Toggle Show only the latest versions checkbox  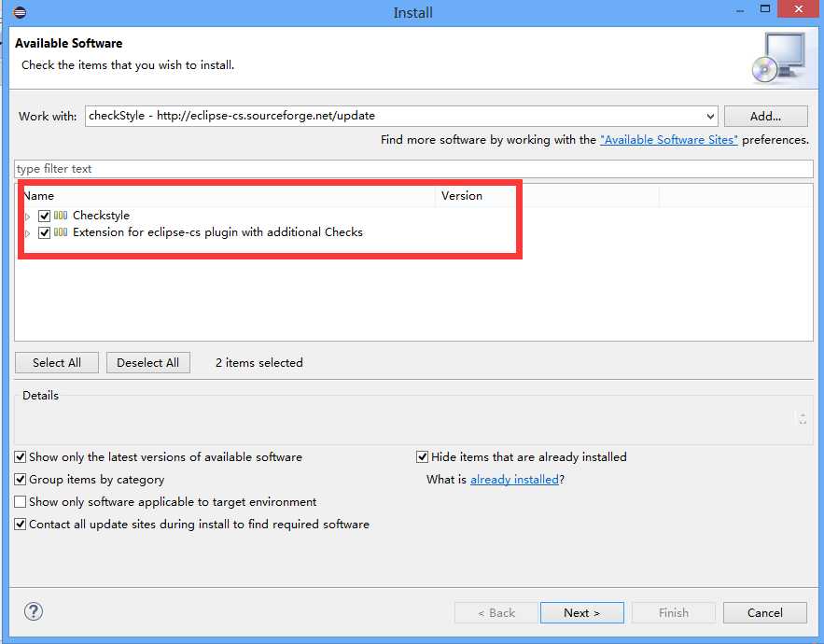(x=20, y=456)
